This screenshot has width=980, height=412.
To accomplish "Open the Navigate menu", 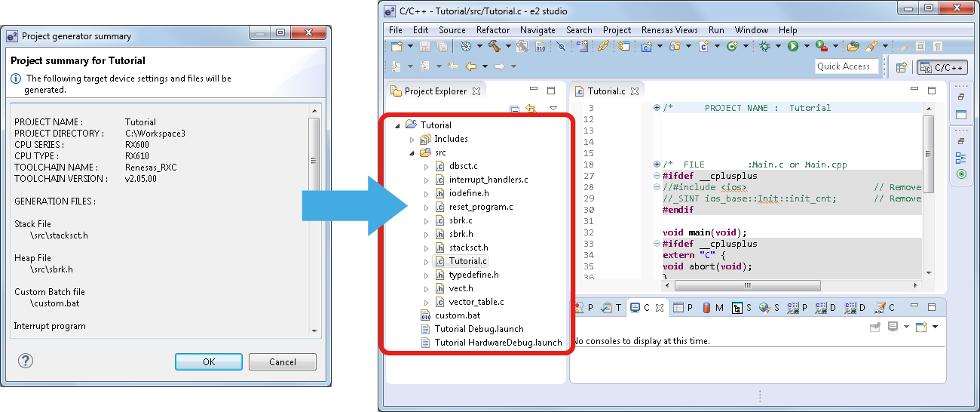I will (537, 29).
